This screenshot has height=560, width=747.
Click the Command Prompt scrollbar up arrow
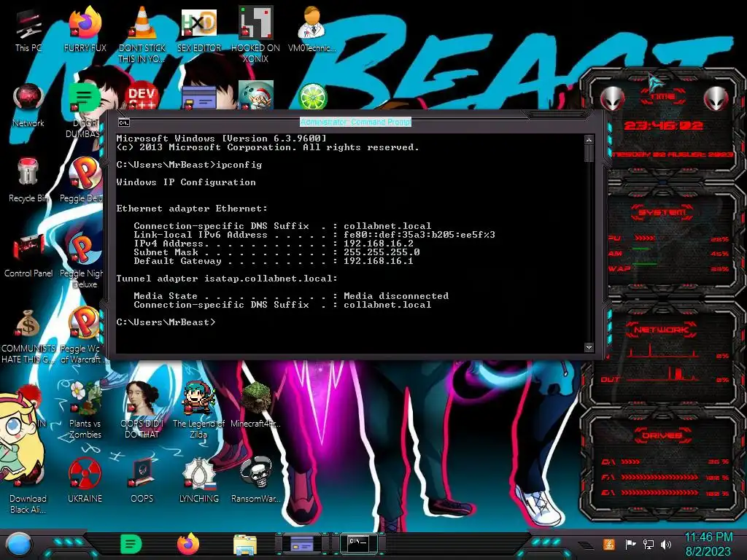[x=589, y=140]
